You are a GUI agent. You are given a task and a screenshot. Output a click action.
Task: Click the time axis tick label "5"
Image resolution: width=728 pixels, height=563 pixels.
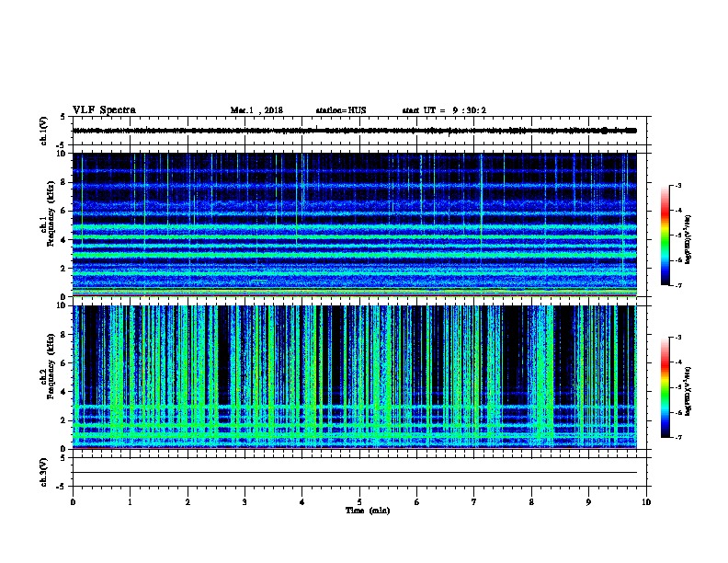359,502
